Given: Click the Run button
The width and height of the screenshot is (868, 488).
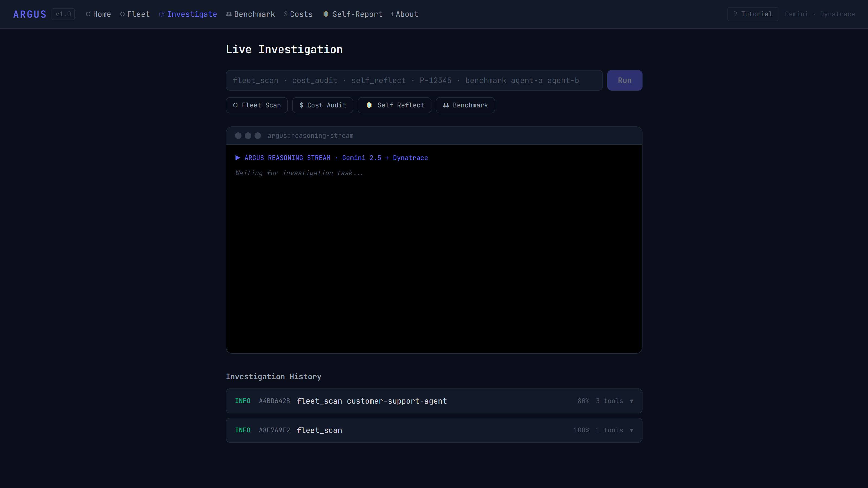Looking at the screenshot, I should [624, 80].
